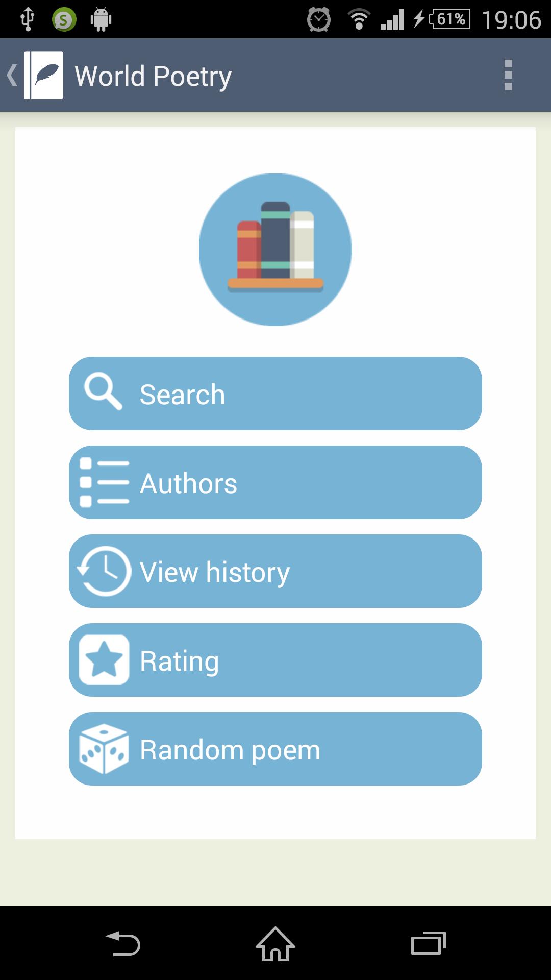Image resolution: width=551 pixels, height=980 pixels.
Task: Tap the World Poetry feather book icon
Action: click(x=44, y=75)
